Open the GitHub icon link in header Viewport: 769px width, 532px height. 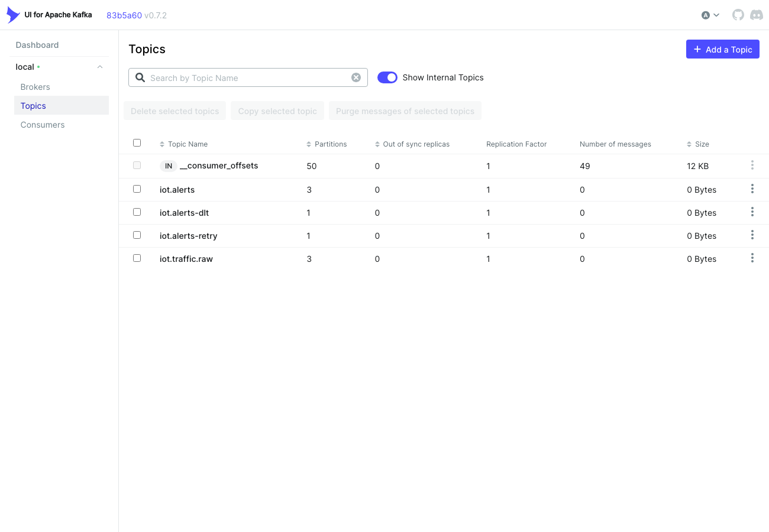point(738,15)
